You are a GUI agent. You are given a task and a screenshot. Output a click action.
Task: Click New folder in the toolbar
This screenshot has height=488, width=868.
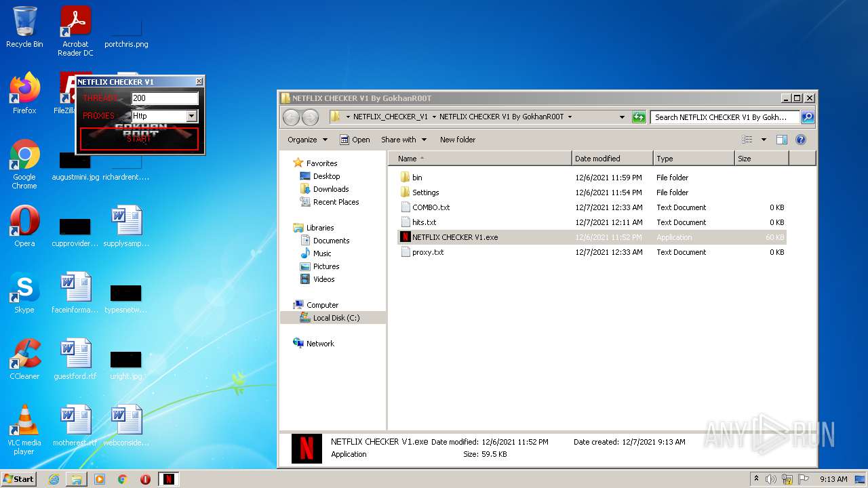(x=458, y=140)
